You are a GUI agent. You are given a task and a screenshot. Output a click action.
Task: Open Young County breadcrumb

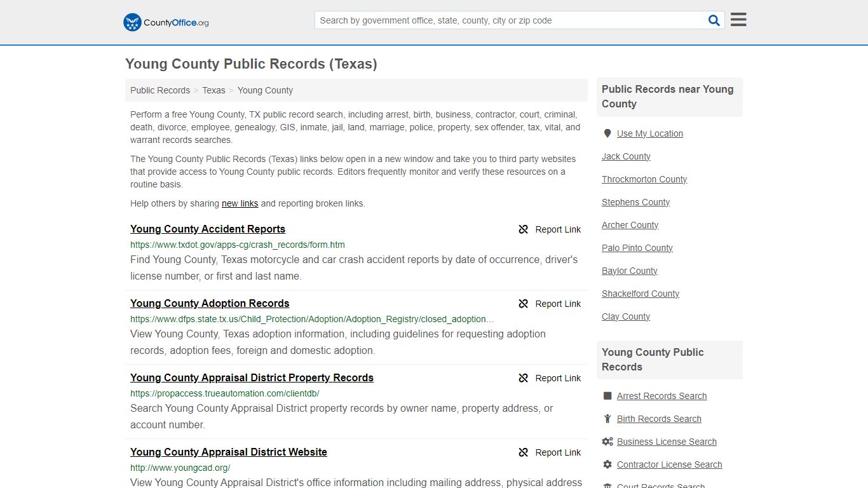click(x=265, y=90)
